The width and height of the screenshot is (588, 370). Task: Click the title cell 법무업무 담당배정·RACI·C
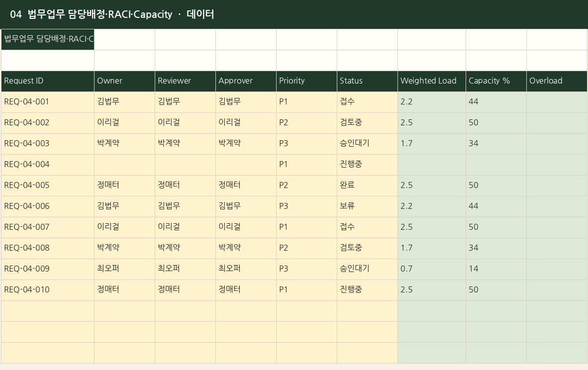[48, 39]
